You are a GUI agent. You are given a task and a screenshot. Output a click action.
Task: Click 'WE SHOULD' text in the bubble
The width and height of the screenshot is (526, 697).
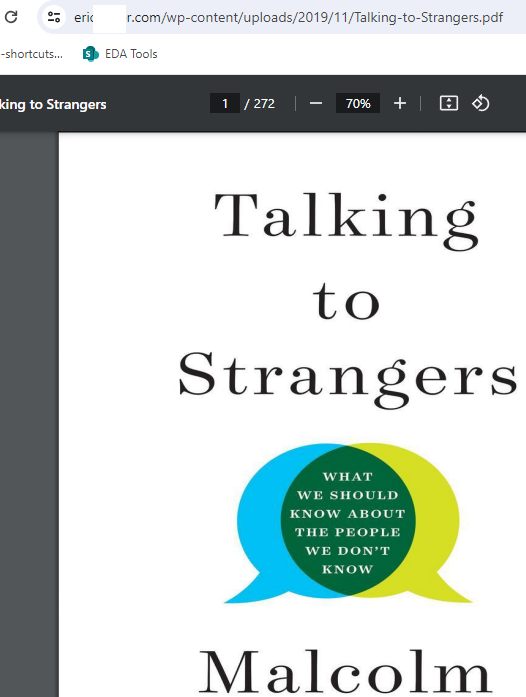point(348,495)
